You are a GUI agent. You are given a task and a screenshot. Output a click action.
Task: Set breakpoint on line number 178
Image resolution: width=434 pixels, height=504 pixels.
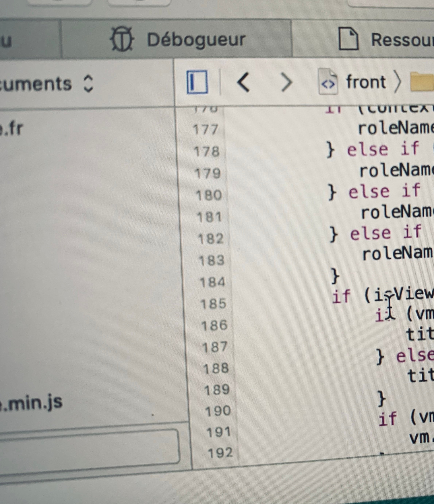207,152
